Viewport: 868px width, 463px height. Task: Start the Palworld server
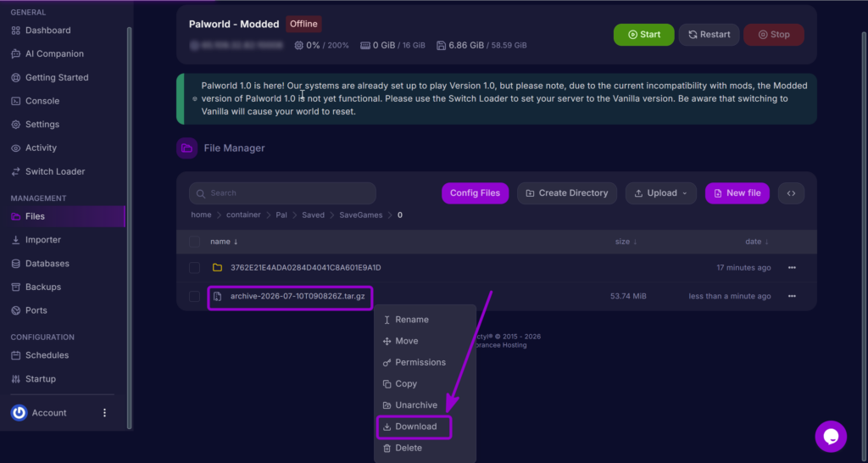644,34
